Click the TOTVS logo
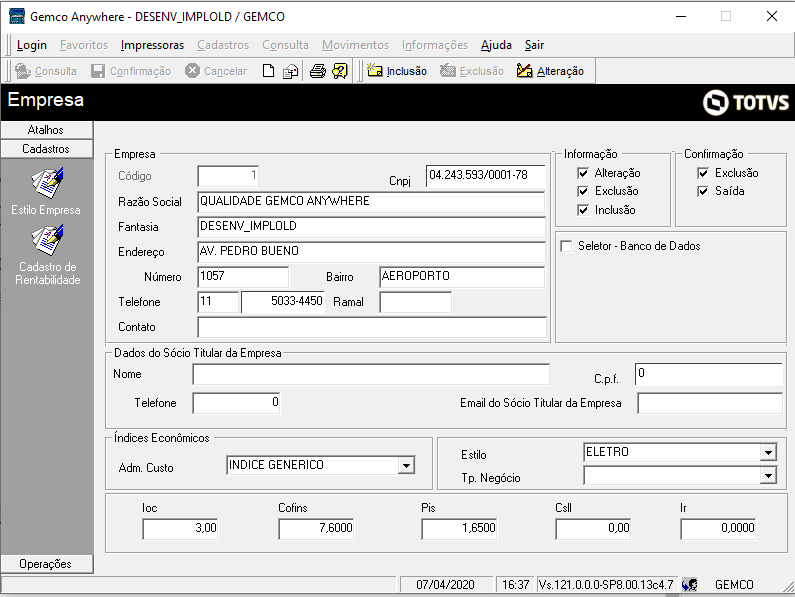 point(745,102)
